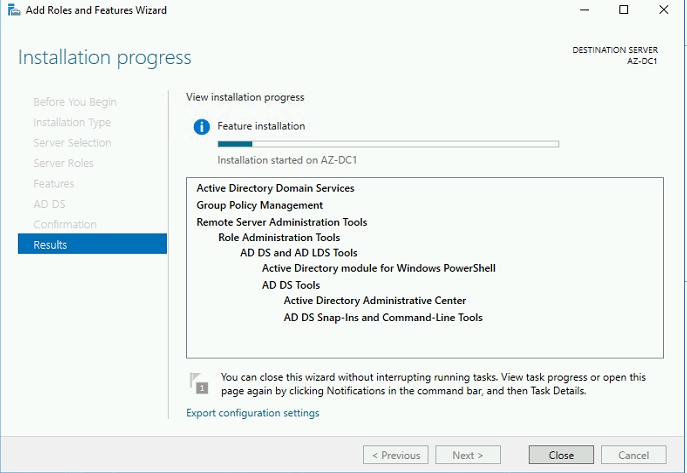Select the AD DS step in the sidebar

[x=50, y=204]
